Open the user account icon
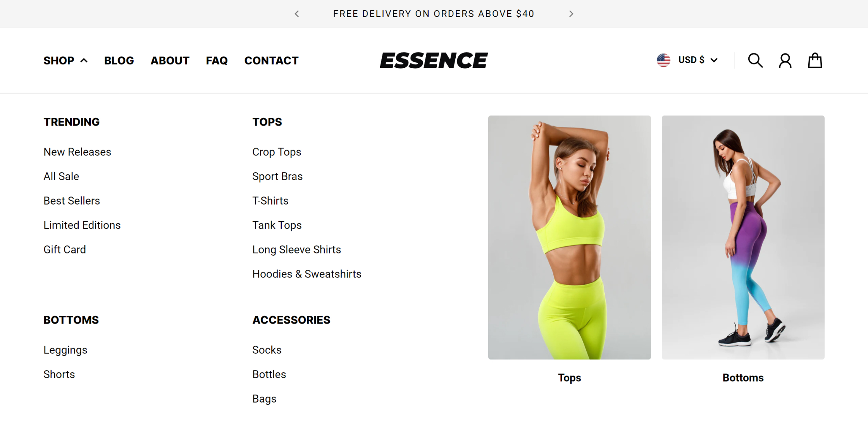868x434 pixels. 785,60
